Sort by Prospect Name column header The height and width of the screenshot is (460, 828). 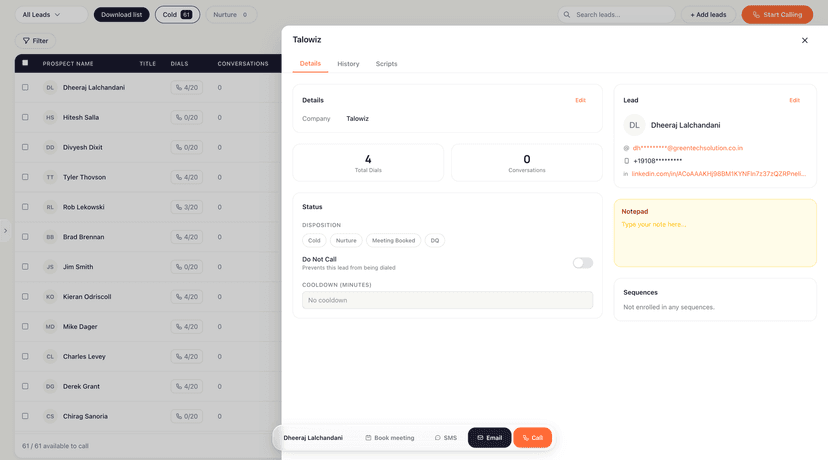68,64
